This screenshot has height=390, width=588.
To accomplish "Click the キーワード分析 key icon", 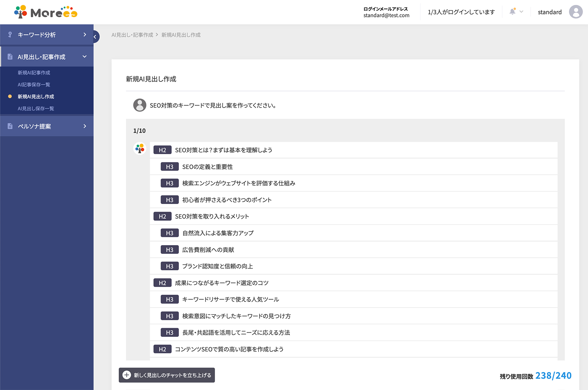I will point(10,35).
